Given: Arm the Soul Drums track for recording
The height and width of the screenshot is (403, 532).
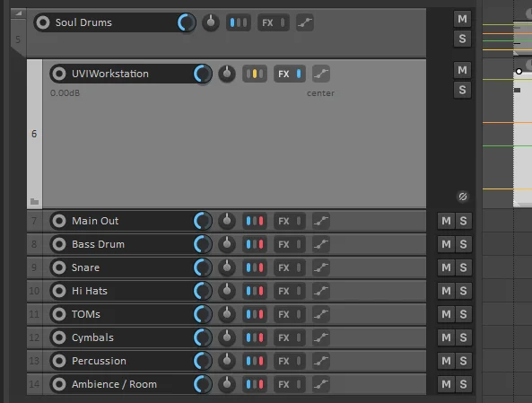Looking at the screenshot, I should click(43, 22).
